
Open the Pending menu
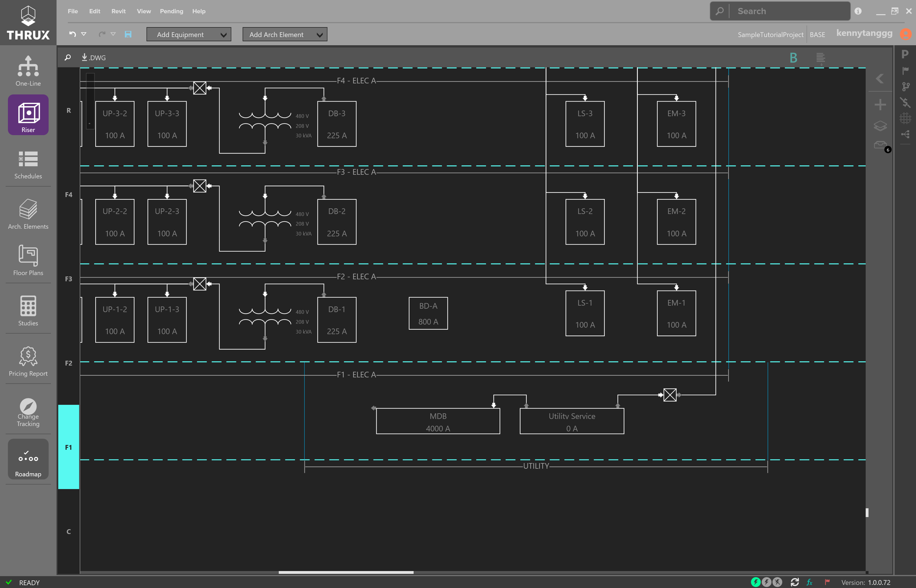pos(171,11)
